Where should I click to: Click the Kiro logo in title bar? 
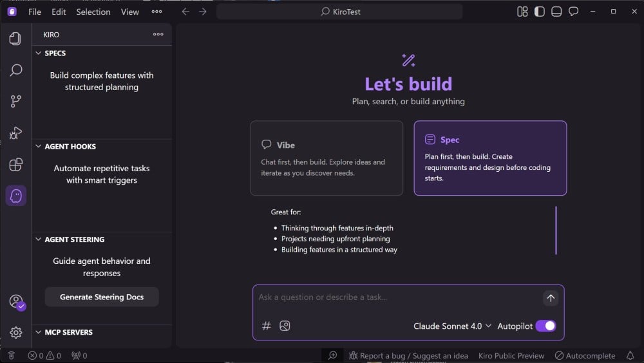click(x=12, y=12)
